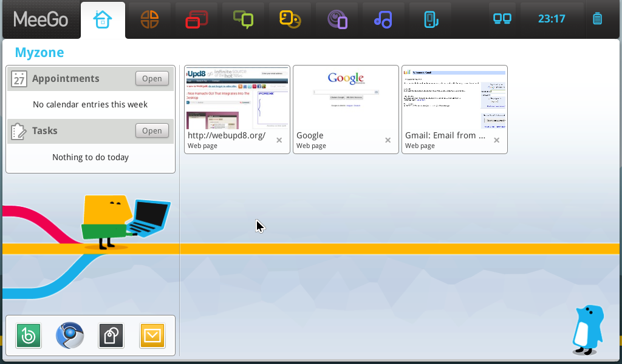Click the 'http://webupd8.org/' title text
Viewport: 622px width, 364px height.
point(227,135)
